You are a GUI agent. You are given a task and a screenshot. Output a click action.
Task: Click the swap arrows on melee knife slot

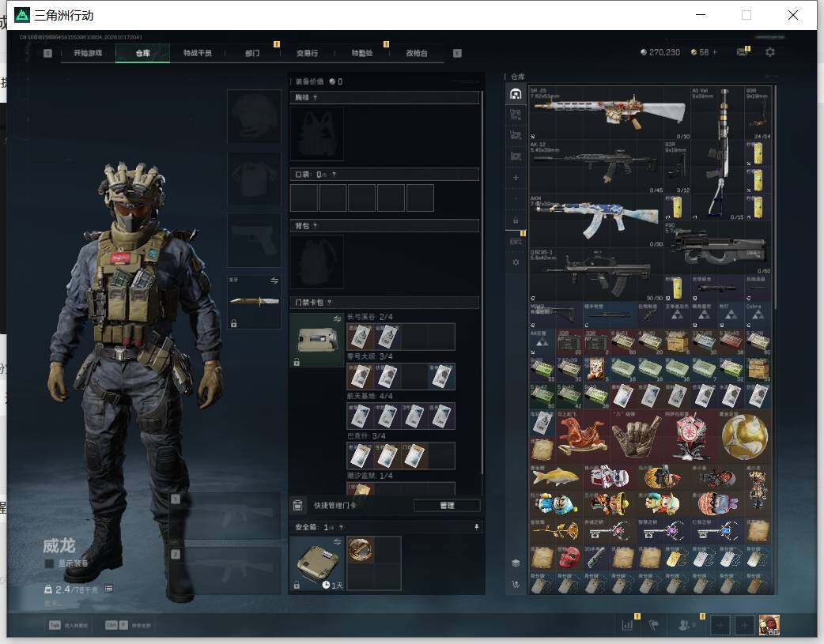[274, 281]
